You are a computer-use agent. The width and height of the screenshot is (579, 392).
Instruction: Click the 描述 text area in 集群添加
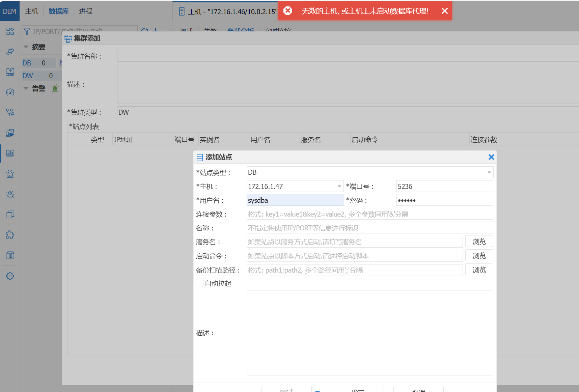(348, 84)
